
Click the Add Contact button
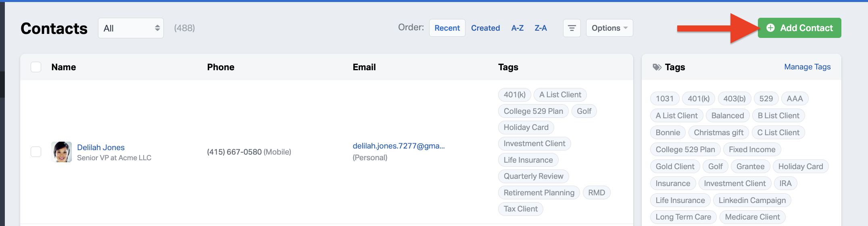[x=799, y=28]
